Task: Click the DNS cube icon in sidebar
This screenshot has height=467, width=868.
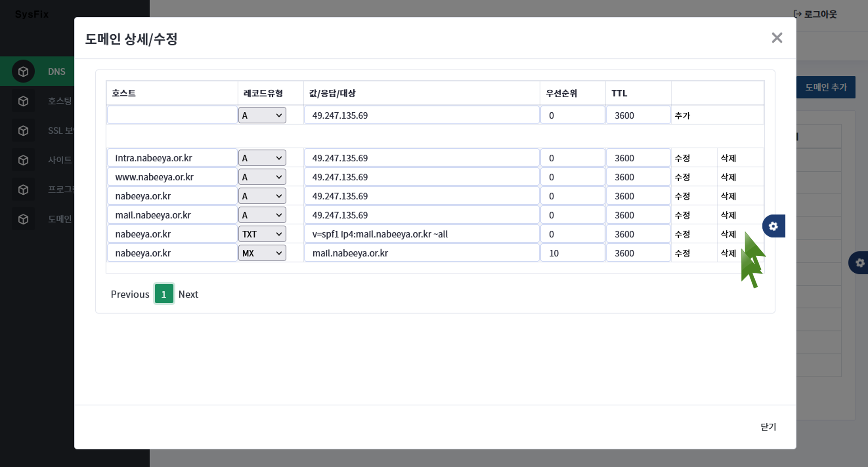Action: coord(23,72)
